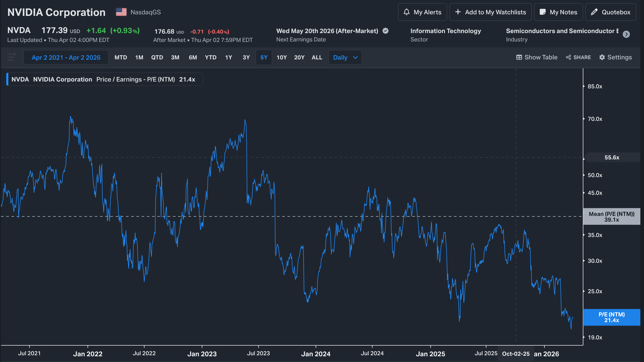Click the Show Table grid icon
This screenshot has height=362, width=644.
pyautogui.click(x=519, y=57)
